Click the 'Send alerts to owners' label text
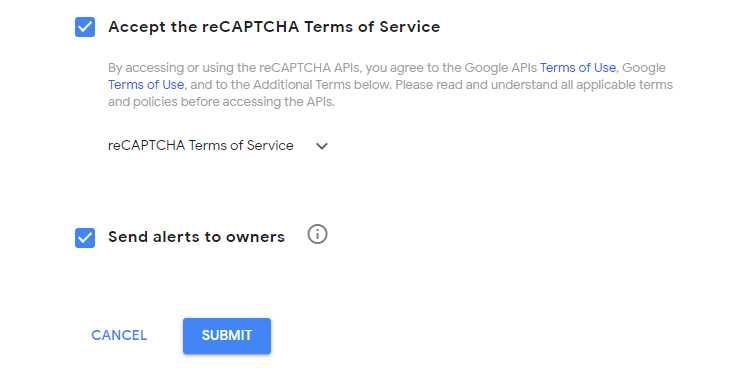The height and width of the screenshot is (377, 743). tap(196, 237)
